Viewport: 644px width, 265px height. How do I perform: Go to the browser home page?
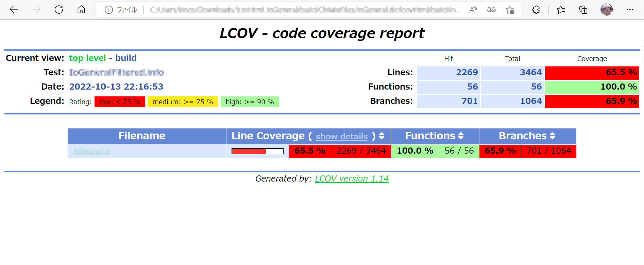tap(81, 10)
